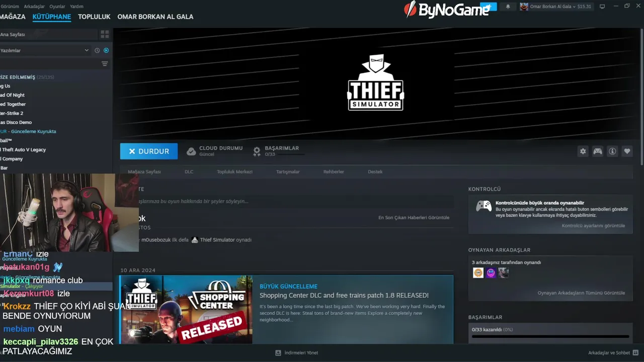Click profile avatar next to account name

(524, 7)
